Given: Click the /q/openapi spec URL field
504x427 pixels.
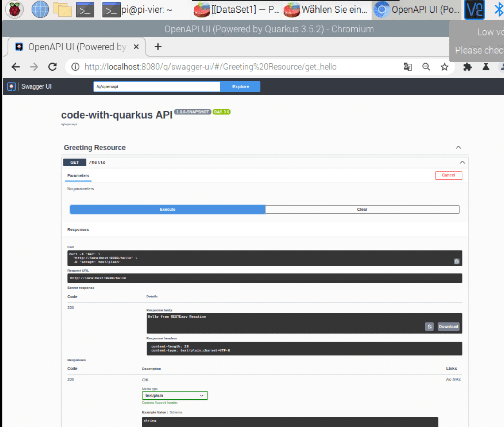Looking at the screenshot, I should pyautogui.click(x=157, y=86).
